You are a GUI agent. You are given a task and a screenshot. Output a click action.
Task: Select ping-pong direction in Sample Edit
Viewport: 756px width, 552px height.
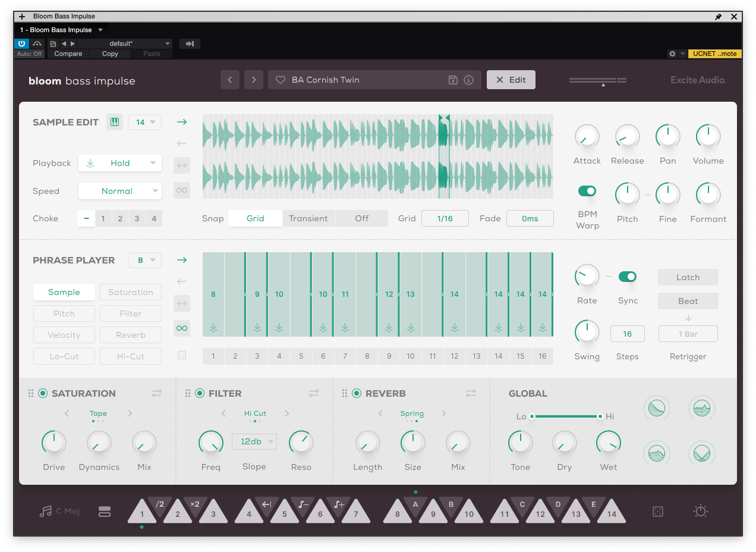(182, 165)
